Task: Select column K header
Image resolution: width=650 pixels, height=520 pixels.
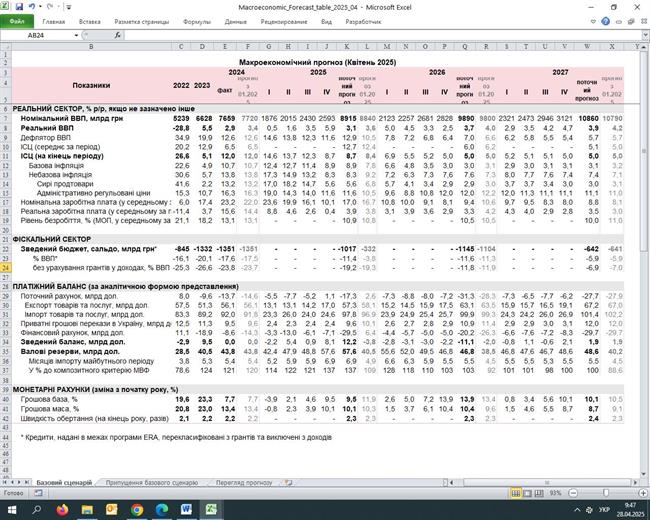Action: [x=347, y=46]
